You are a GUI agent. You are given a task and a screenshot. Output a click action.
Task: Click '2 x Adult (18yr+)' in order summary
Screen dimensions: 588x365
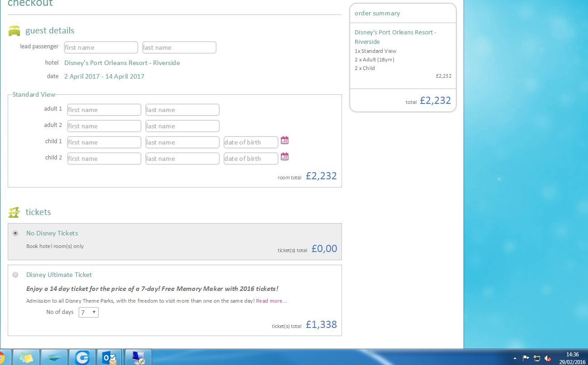(375, 60)
